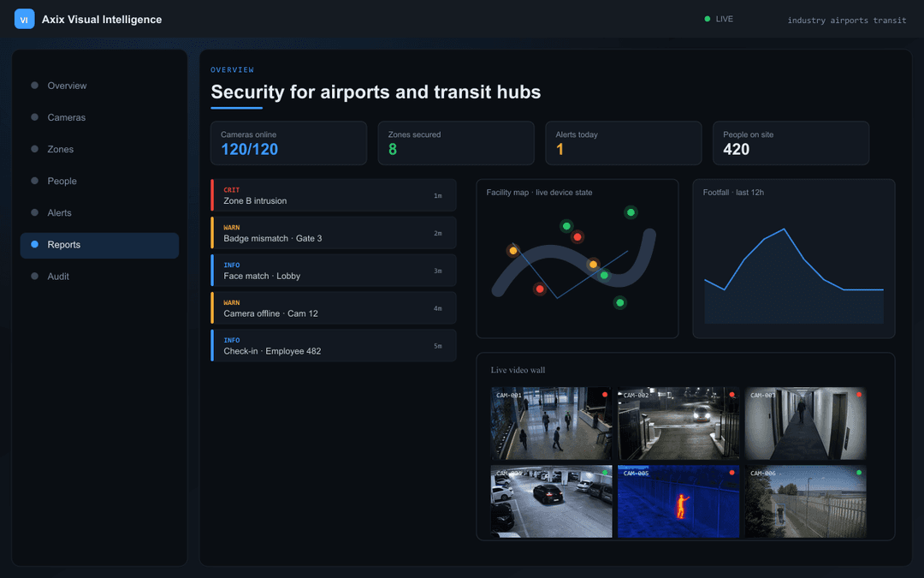The width and height of the screenshot is (924, 578).
Task: Click the 'Live video wall' heading
Action: (x=518, y=370)
